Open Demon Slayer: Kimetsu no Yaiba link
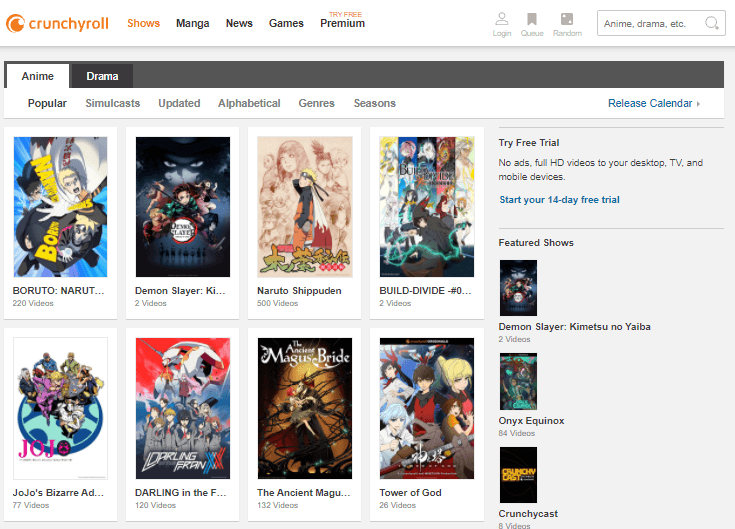This screenshot has height=529, width=735. tap(574, 327)
